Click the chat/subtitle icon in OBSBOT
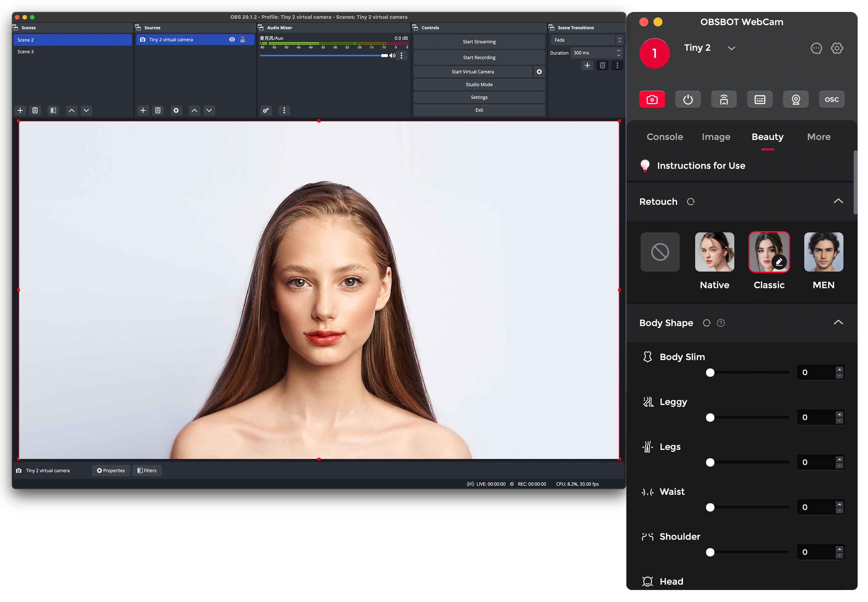The height and width of the screenshot is (602, 868). [x=760, y=99]
